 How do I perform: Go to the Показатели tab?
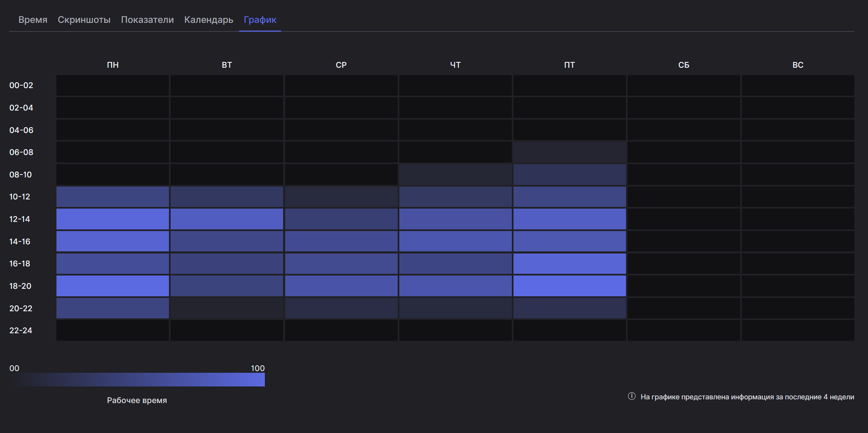tap(147, 20)
